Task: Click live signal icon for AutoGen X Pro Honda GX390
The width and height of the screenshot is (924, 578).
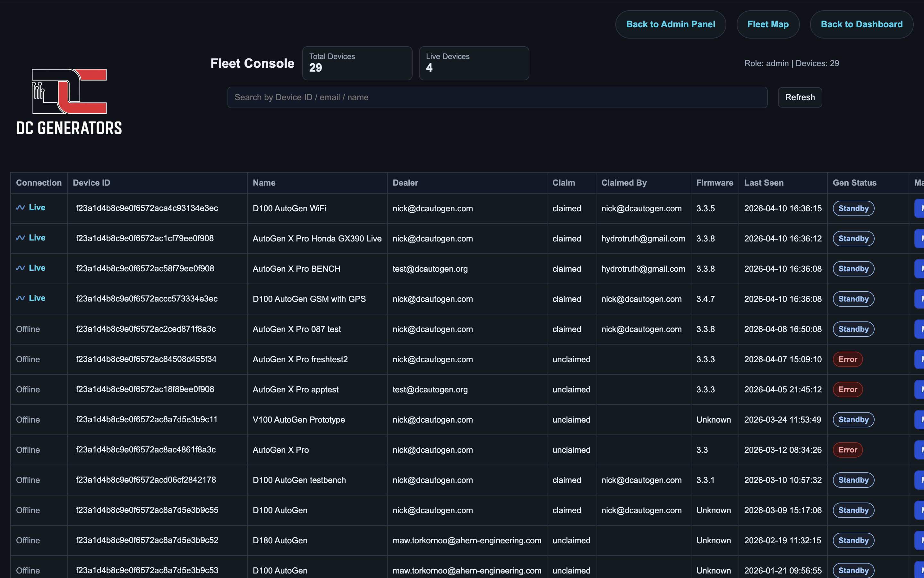Action: [x=21, y=238]
